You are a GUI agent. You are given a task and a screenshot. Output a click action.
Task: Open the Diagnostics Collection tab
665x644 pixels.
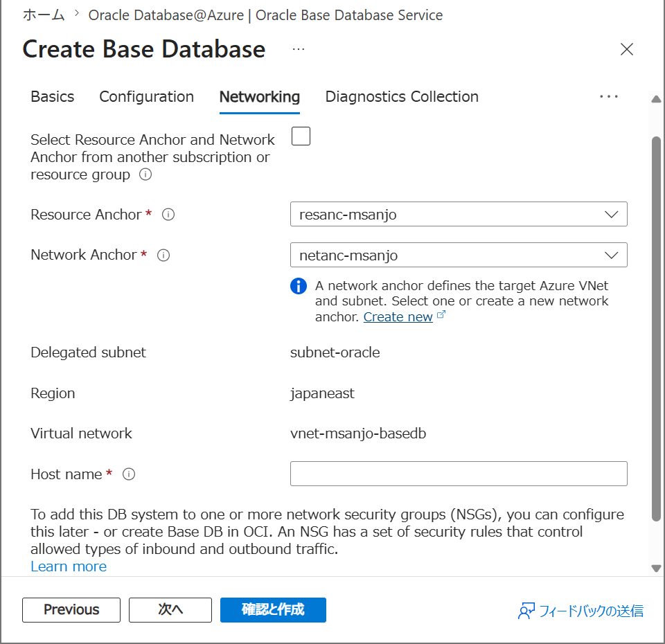coord(402,97)
